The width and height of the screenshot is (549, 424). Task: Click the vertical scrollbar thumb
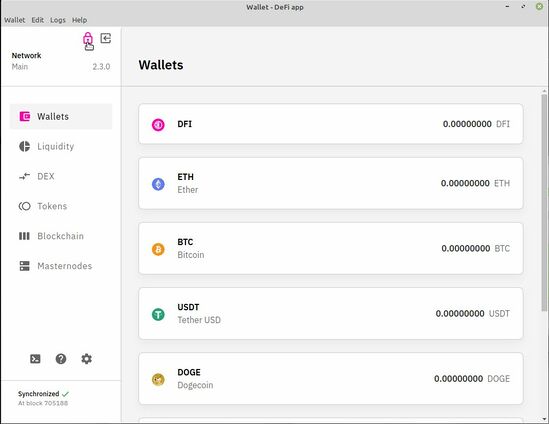[x=544, y=202]
